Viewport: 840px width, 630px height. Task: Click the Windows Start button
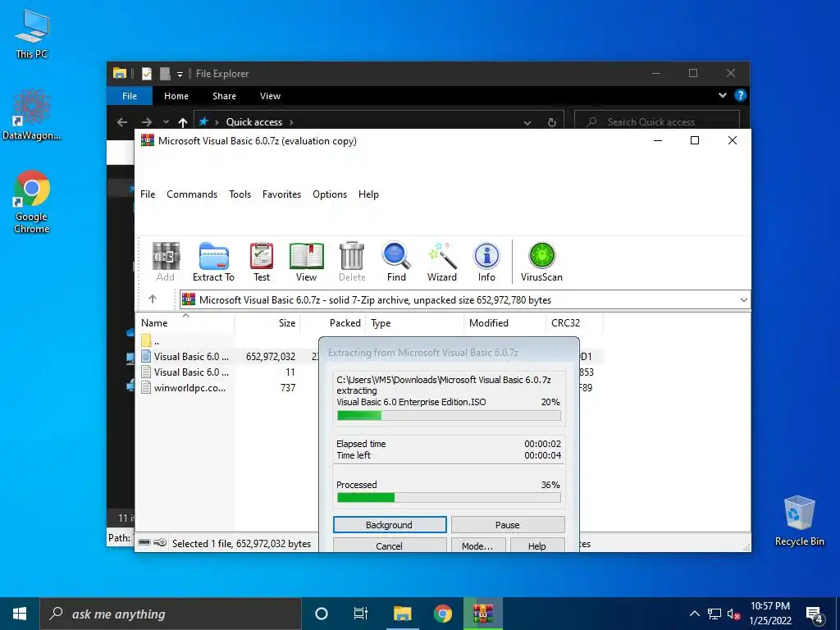pyautogui.click(x=20, y=614)
